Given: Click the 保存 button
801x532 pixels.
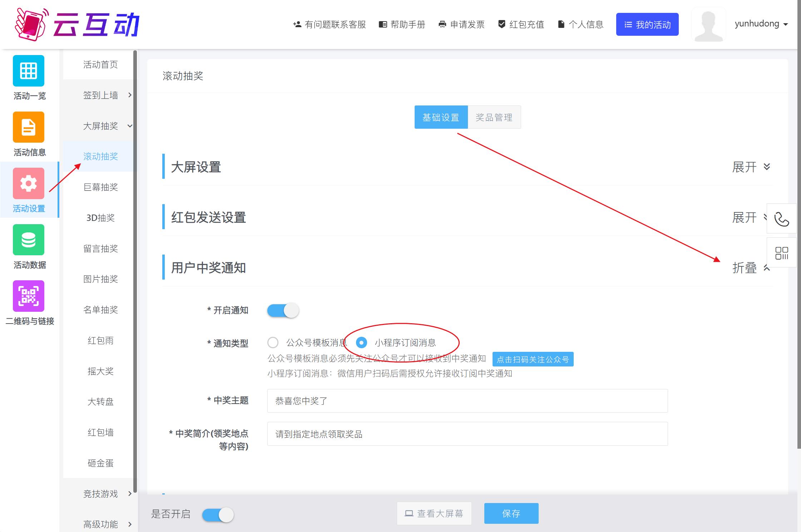Looking at the screenshot, I should pos(511,513).
